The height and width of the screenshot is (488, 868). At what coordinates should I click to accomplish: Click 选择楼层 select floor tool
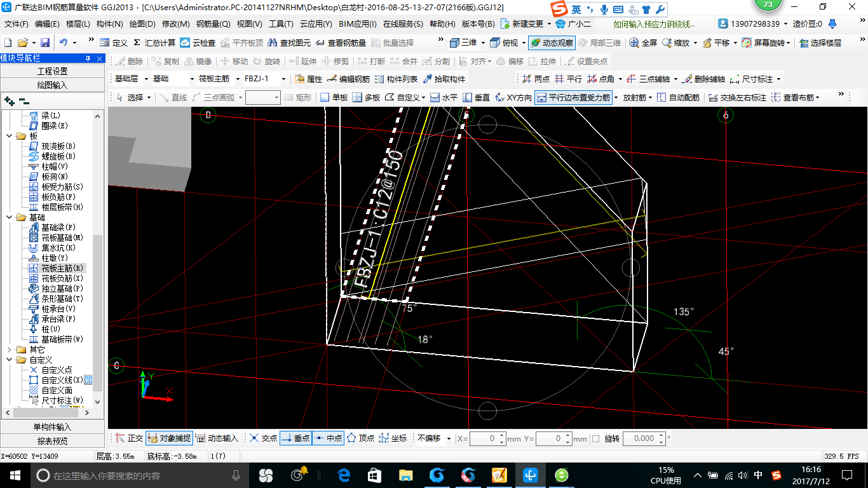coord(820,43)
